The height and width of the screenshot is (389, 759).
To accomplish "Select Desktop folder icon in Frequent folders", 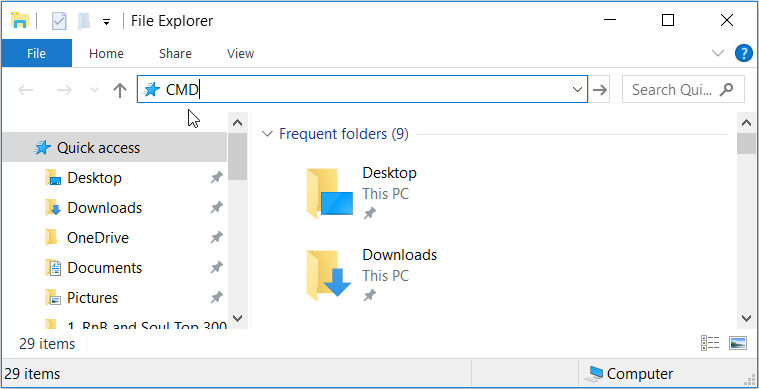I will pos(329,194).
